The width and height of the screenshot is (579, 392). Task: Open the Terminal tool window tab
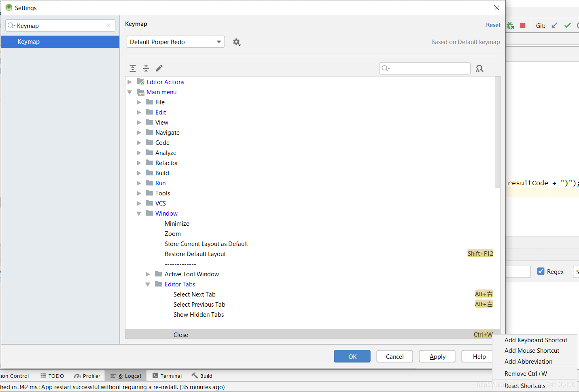(167, 376)
